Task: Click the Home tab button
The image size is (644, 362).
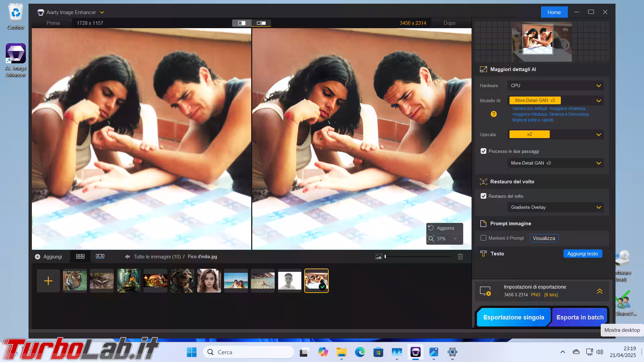Action: pos(554,12)
